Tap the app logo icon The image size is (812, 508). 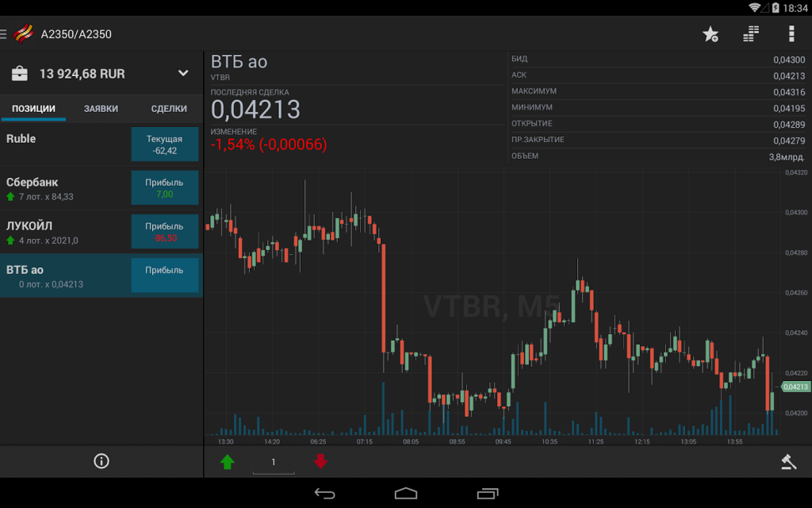23,33
